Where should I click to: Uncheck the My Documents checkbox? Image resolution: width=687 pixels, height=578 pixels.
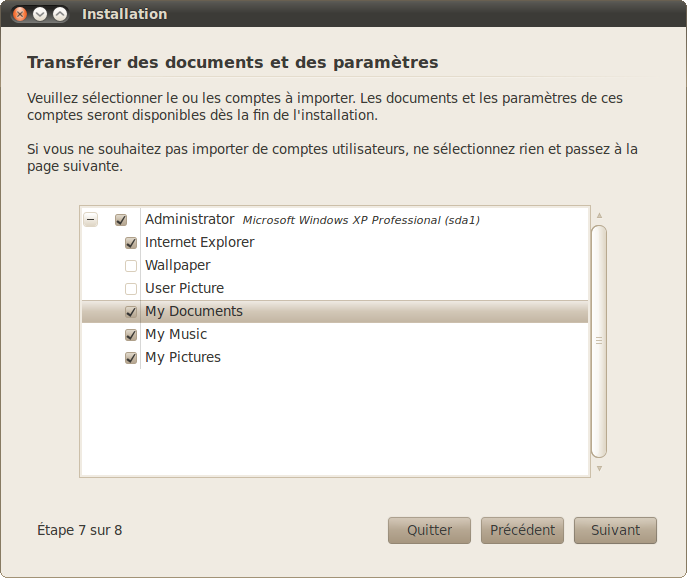click(x=131, y=312)
